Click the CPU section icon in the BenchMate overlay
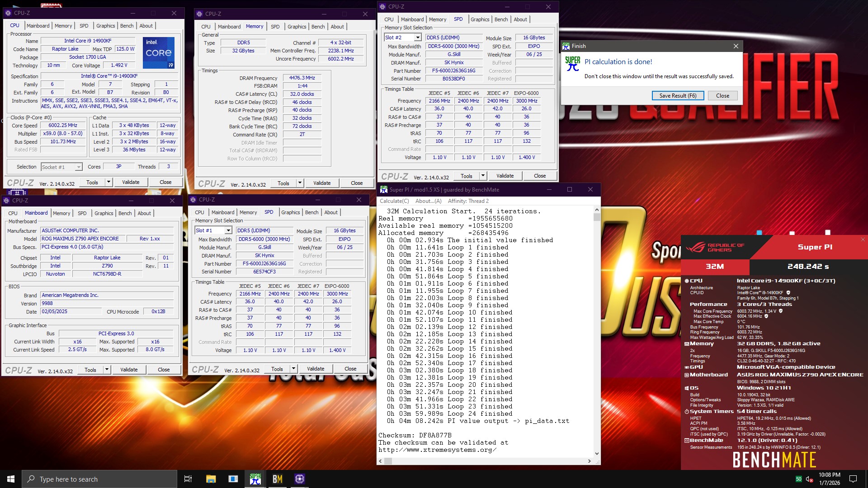Screen dimensions: 868x488 coord(687,281)
